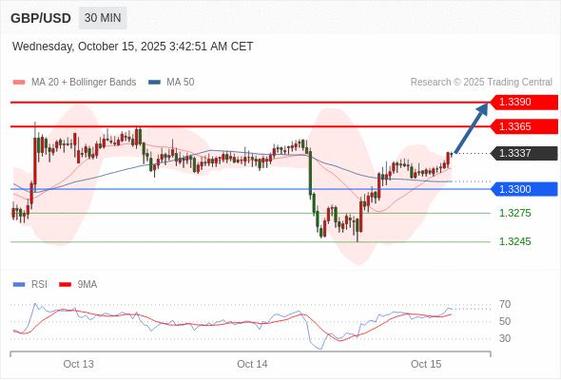Click the green 1.3245 support label

515,242
